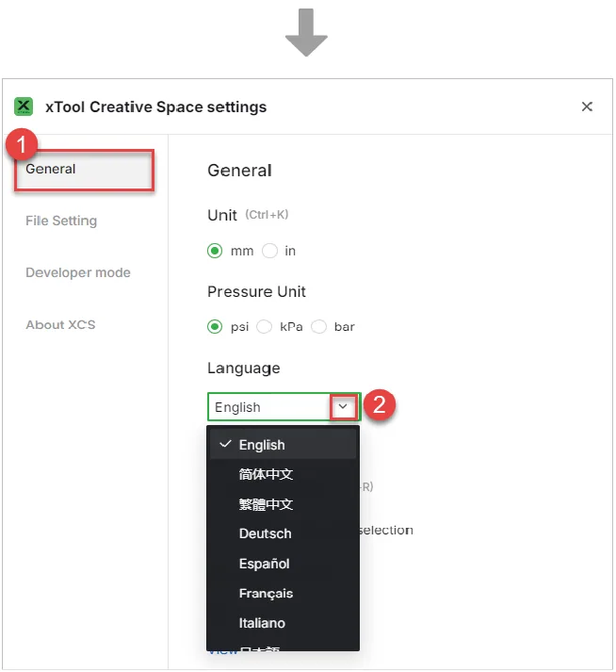Go to About XCS tab

pos(60,324)
